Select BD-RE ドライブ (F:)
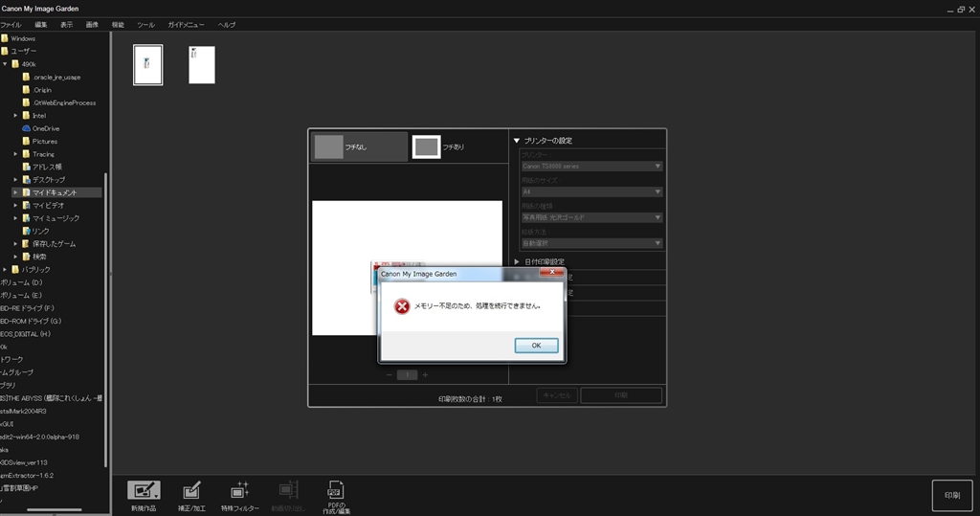Image resolution: width=980 pixels, height=516 pixels. (x=27, y=308)
